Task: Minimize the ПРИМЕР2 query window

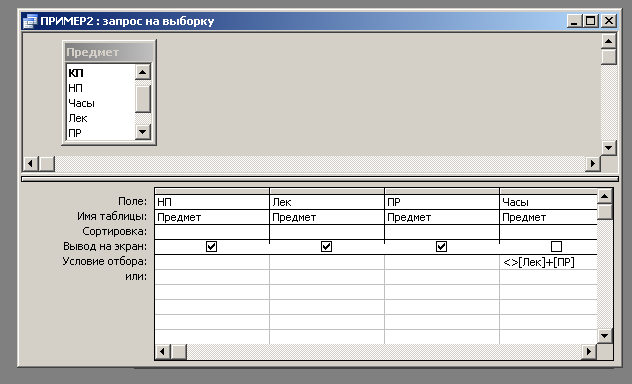Action: pyautogui.click(x=574, y=21)
